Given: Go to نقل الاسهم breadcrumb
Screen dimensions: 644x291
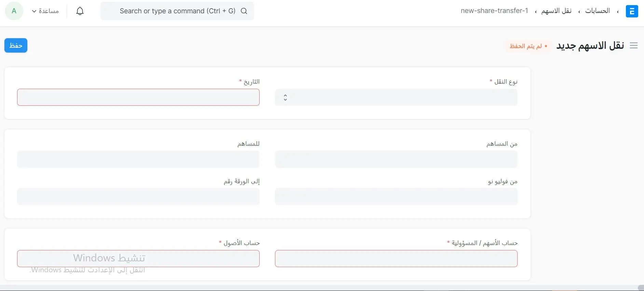Looking at the screenshot, I should 556,11.
